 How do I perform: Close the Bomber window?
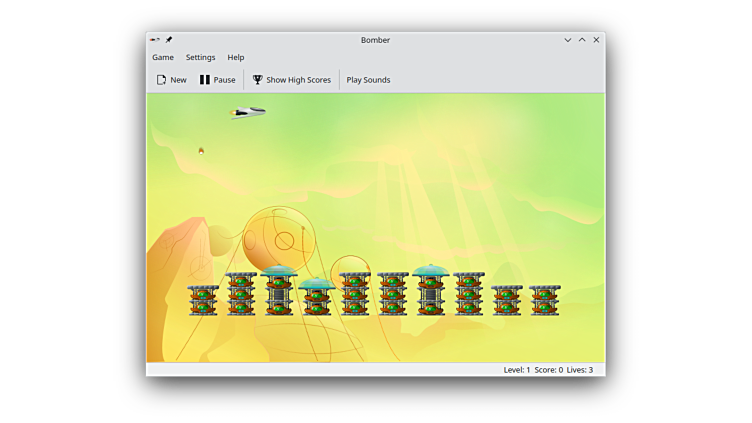(x=596, y=40)
